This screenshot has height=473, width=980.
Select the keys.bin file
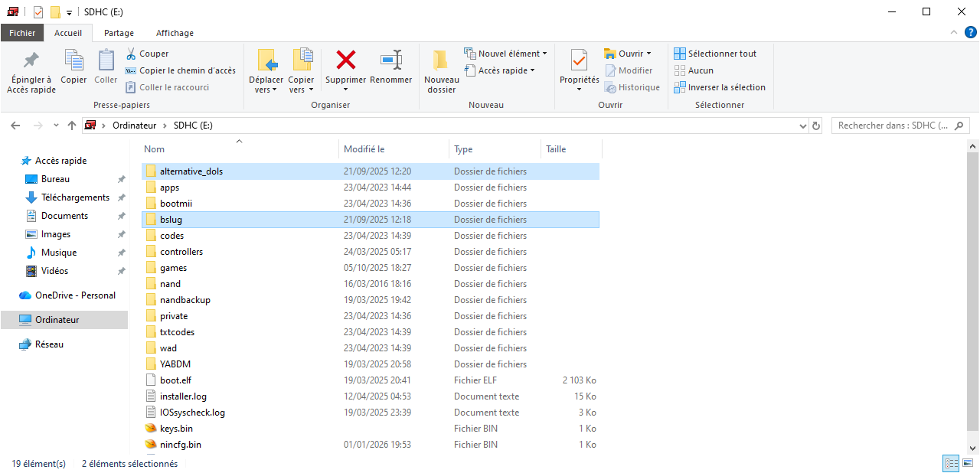tap(371, 429)
